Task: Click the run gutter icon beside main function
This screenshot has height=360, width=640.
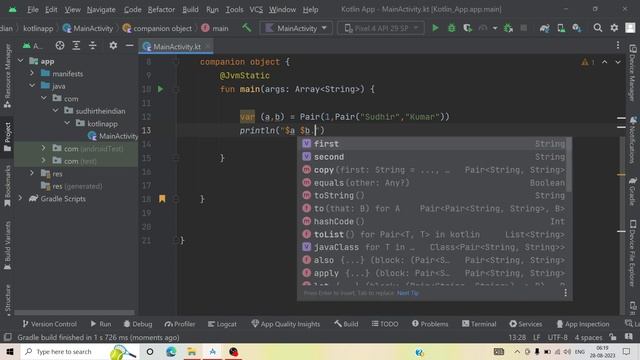Action: pos(160,89)
